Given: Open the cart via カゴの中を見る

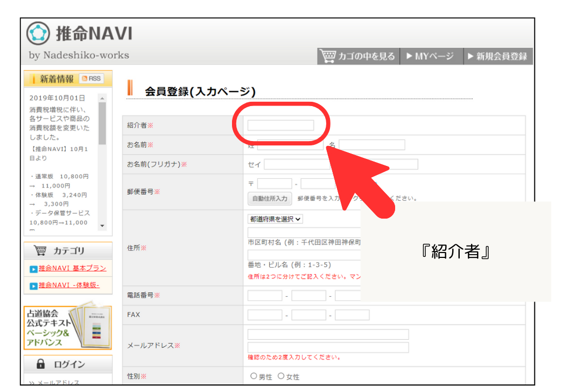Looking at the screenshot, I should 358,56.
